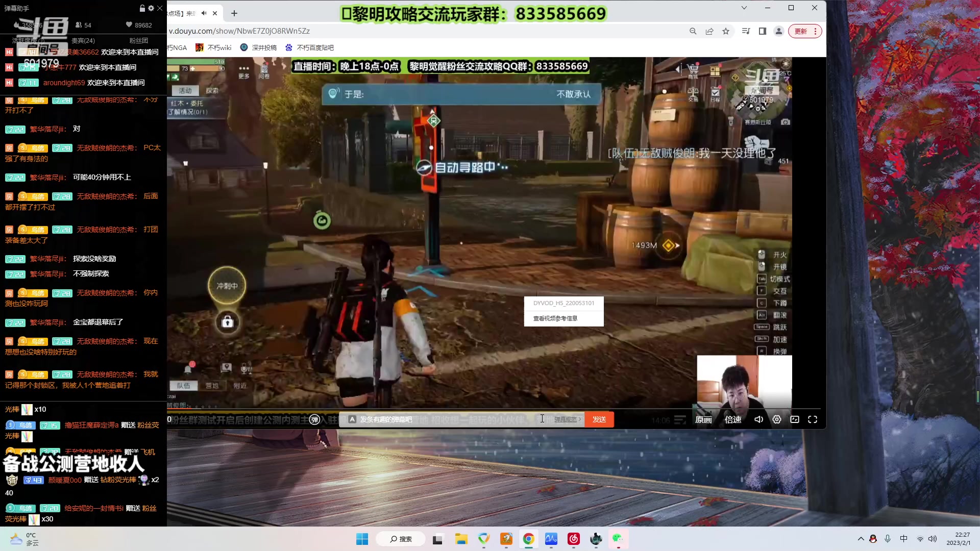Toggle danmaku display 弹 icon
Image resolution: width=980 pixels, height=551 pixels.
pyautogui.click(x=315, y=419)
